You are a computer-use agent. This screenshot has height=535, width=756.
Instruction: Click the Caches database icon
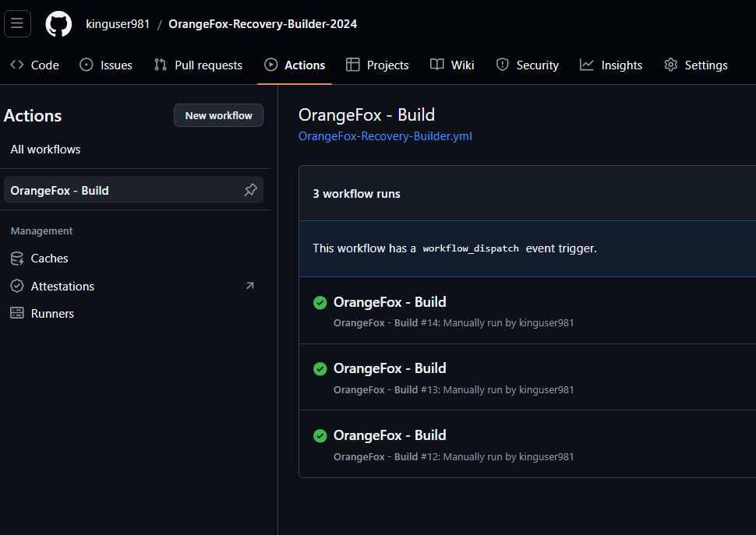click(x=17, y=259)
